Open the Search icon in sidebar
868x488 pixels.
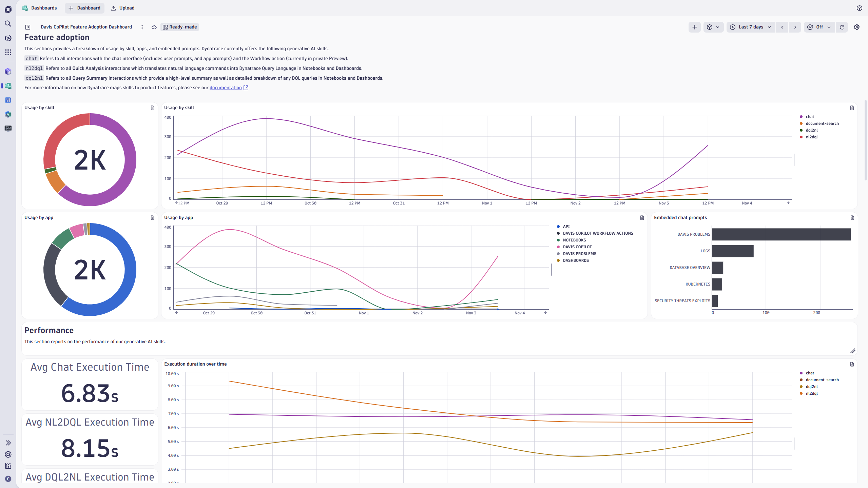[x=8, y=23]
